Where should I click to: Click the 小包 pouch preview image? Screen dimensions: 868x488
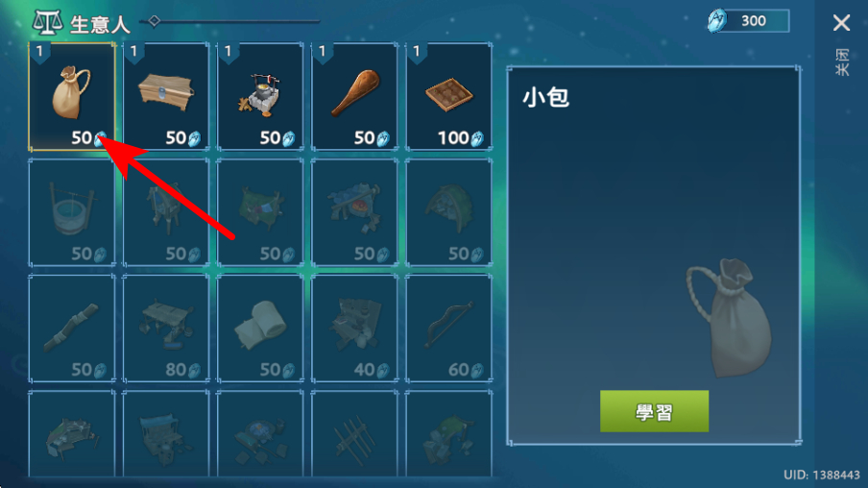click(729, 318)
